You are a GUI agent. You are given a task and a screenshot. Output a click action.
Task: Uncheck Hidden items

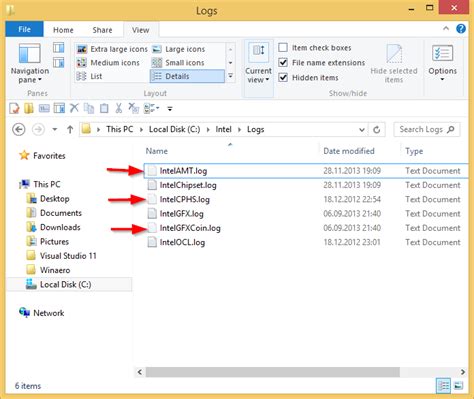(283, 78)
